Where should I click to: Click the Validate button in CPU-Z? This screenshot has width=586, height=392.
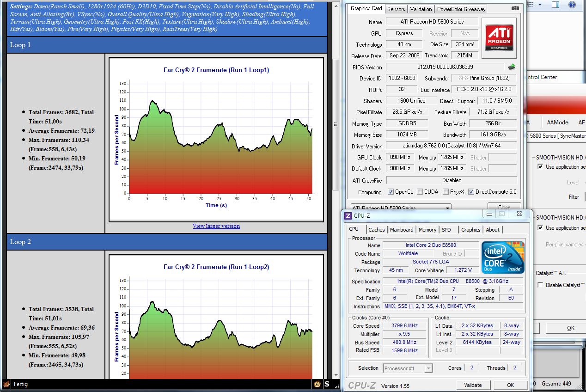pyautogui.click(x=473, y=385)
